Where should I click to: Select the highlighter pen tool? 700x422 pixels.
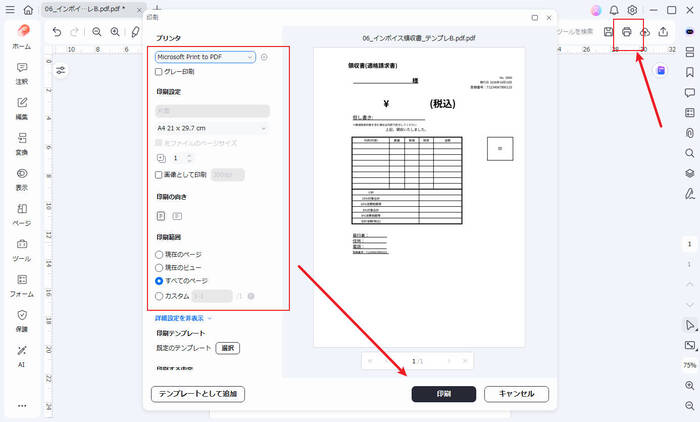[x=135, y=32]
